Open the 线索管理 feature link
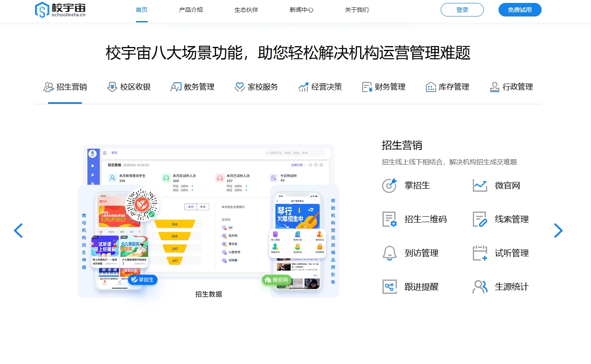 512,219
